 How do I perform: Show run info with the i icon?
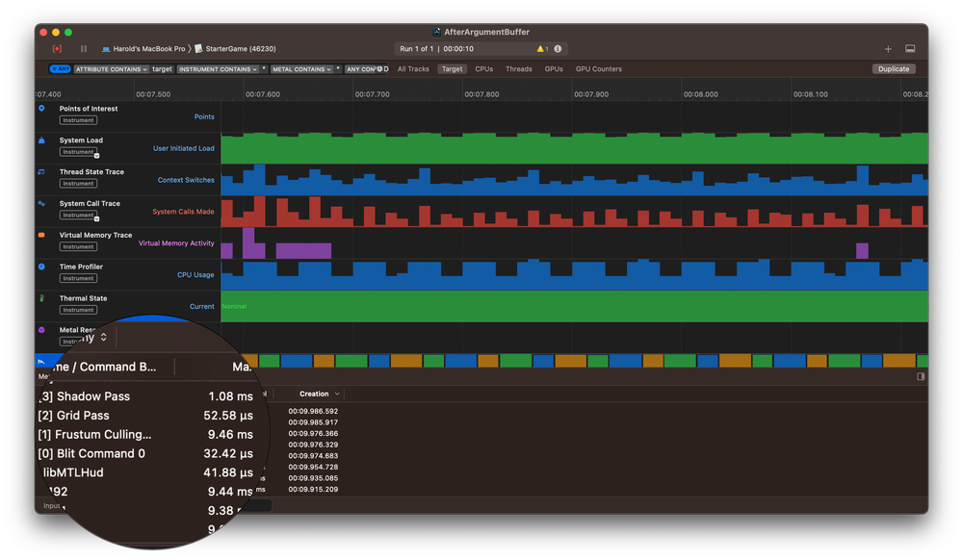pyautogui.click(x=558, y=48)
